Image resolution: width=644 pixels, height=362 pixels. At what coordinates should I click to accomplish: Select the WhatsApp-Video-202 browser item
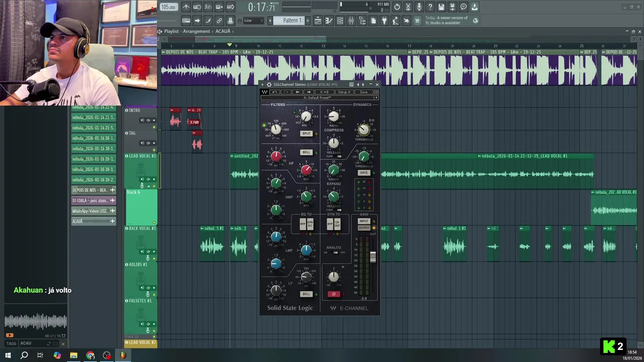pos(94,211)
